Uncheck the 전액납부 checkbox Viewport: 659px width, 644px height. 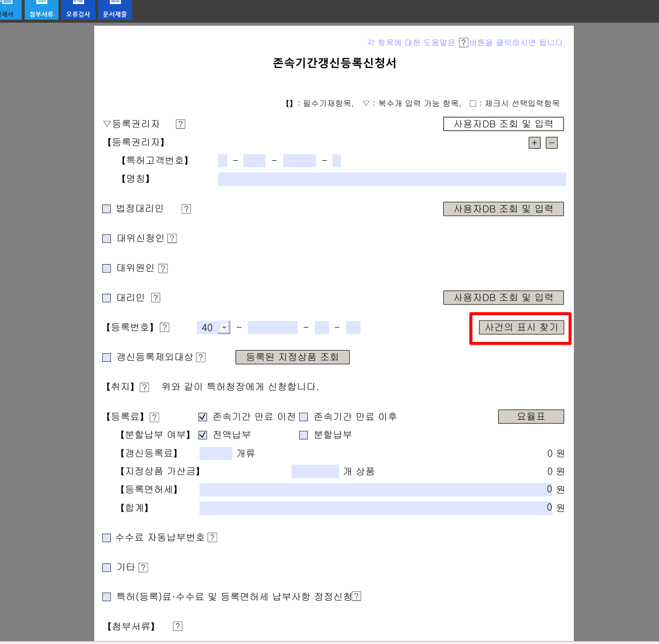(203, 435)
